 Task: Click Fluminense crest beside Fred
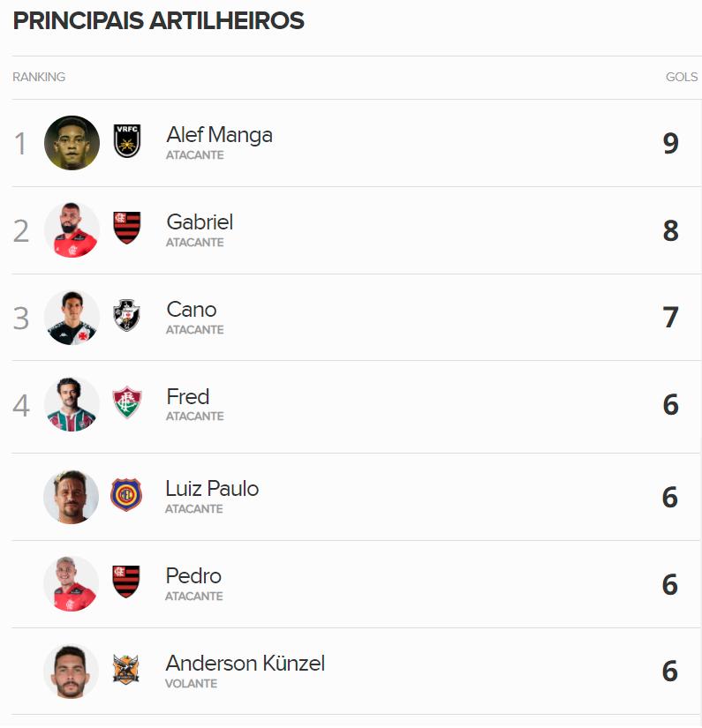(127, 403)
